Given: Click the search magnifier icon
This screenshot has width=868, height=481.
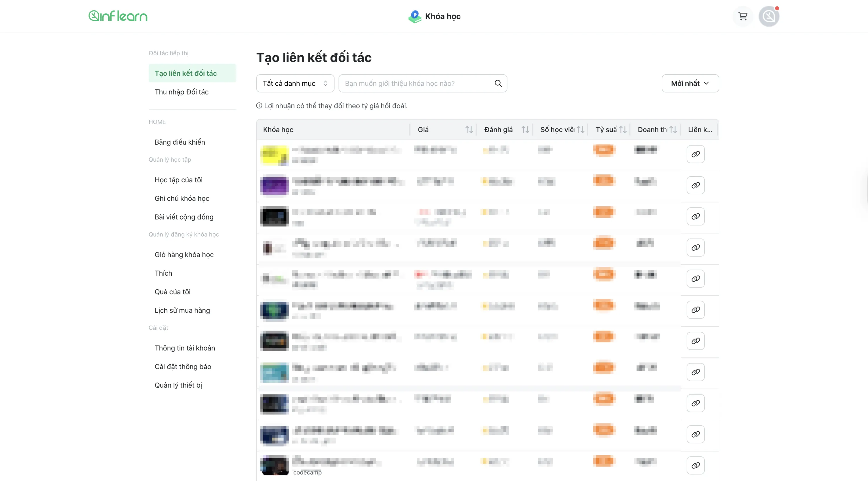Looking at the screenshot, I should coord(498,83).
